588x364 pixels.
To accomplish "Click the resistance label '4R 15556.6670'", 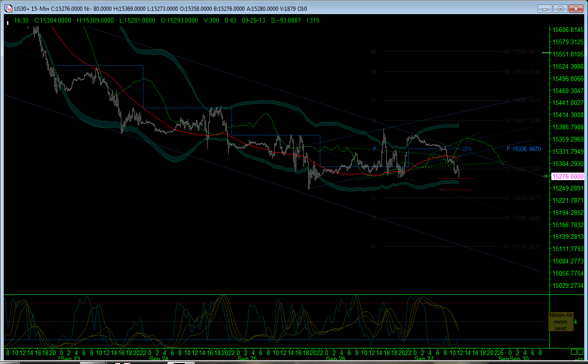I will coord(522,52).
